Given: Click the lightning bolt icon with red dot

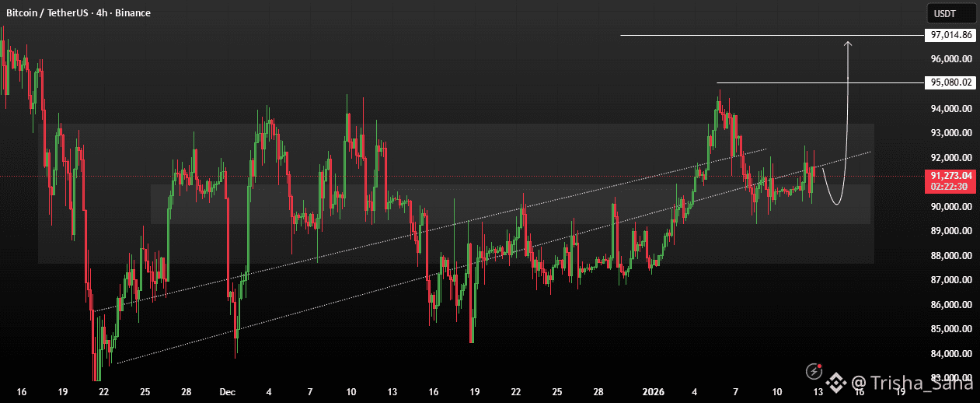Looking at the screenshot, I should tap(814, 372).
